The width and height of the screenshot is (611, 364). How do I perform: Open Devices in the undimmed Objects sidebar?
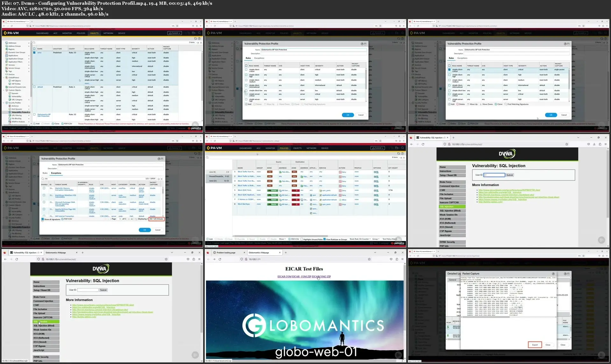pyautogui.click(x=11, y=75)
